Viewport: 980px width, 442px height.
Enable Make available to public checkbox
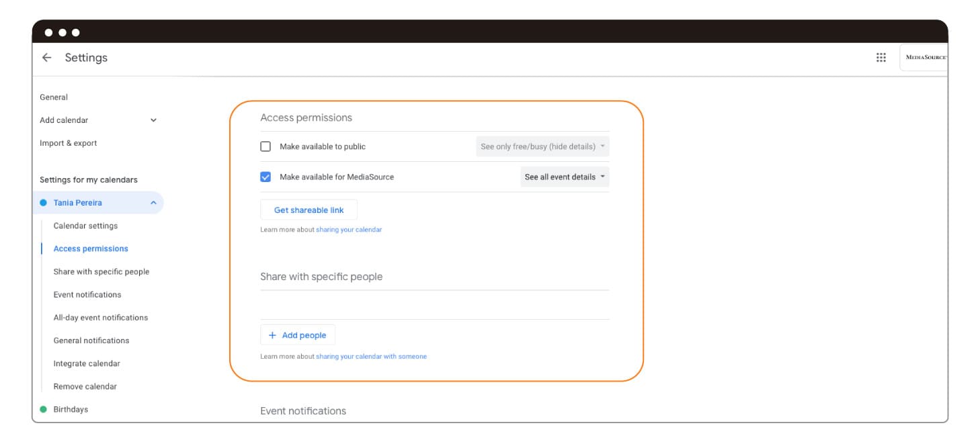coord(266,146)
